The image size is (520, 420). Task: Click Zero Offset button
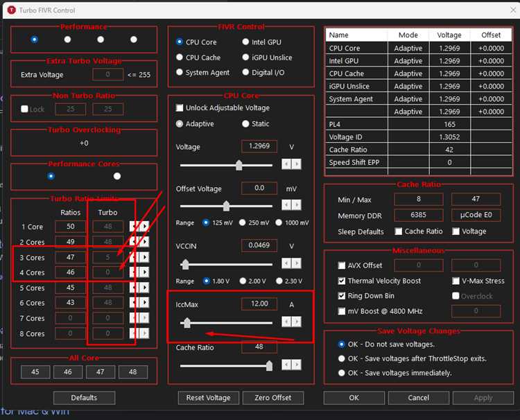pyautogui.click(x=273, y=397)
